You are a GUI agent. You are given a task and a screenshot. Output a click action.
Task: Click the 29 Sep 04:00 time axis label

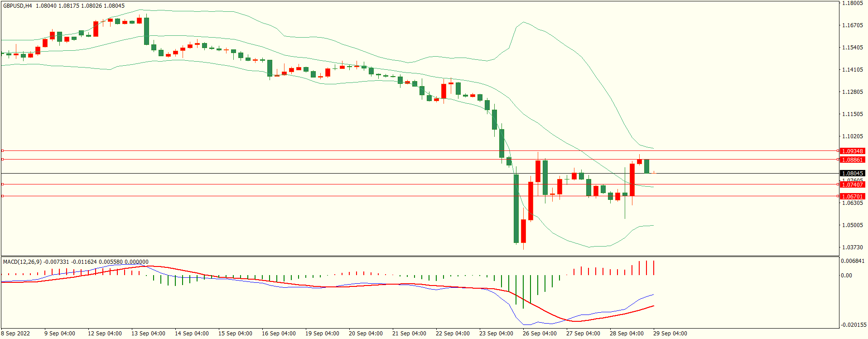pyautogui.click(x=670, y=334)
